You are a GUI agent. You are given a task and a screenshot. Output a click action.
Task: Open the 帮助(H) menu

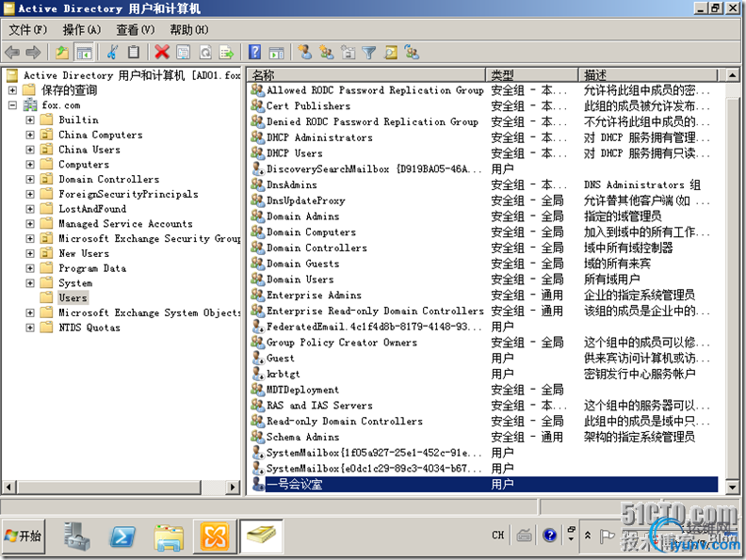click(x=189, y=30)
